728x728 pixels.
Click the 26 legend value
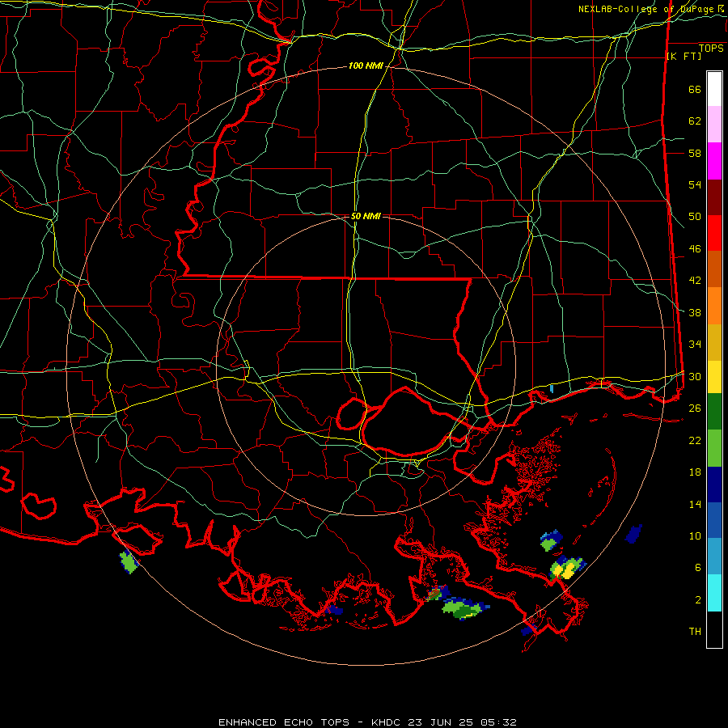pyautogui.click(x=695, y=408)
